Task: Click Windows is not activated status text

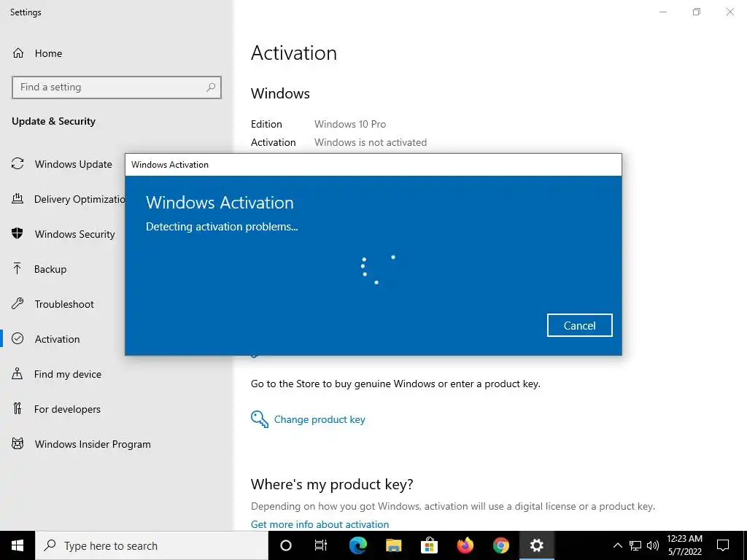Action: [371, 142]
